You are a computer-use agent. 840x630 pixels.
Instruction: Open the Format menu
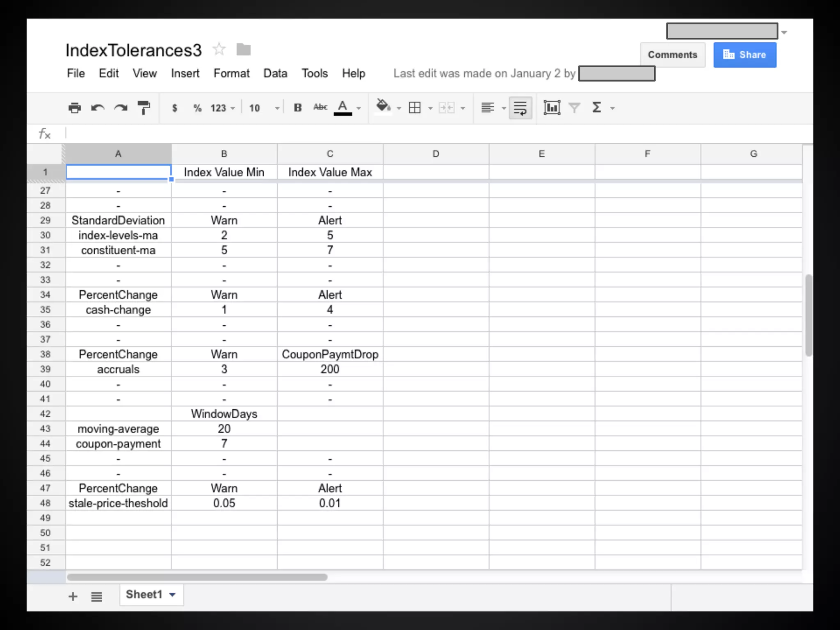(x=231, y=73)
